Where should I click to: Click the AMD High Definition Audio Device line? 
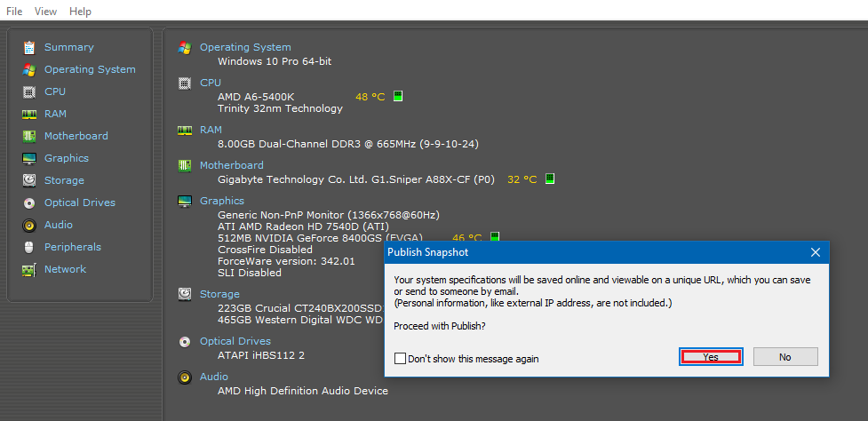(x=303, y=391)
